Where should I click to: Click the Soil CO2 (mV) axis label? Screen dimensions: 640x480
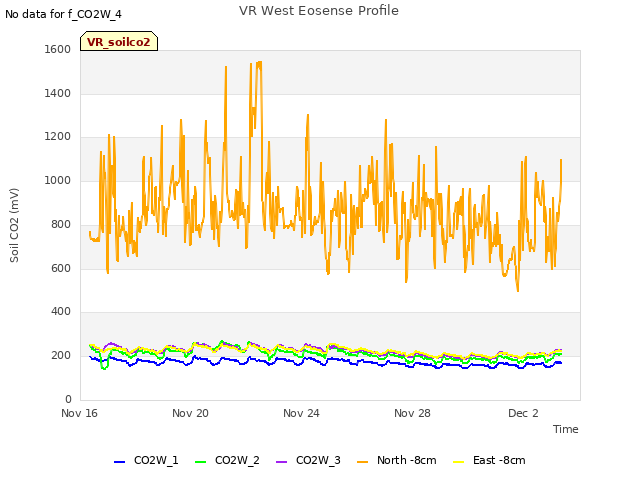(x=14, y=225)
